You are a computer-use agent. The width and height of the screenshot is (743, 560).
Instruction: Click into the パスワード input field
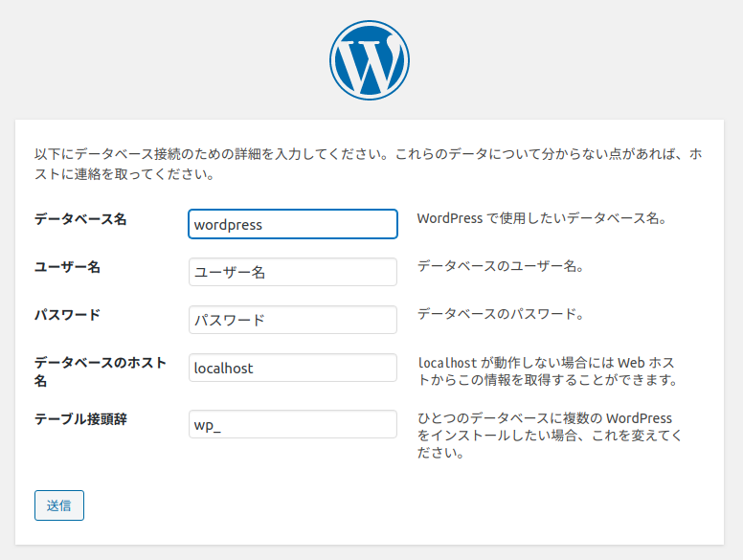click(293, 320)
